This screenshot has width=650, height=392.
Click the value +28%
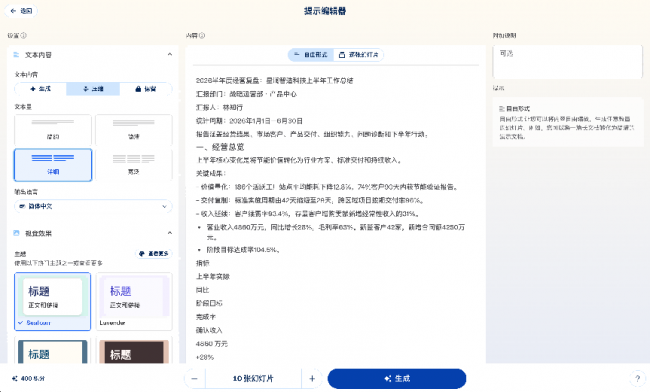coord(205,357)
